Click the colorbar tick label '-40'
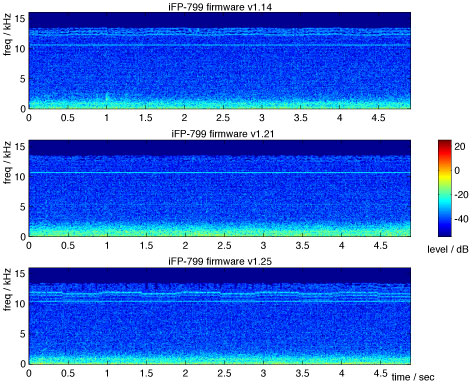 461,219
